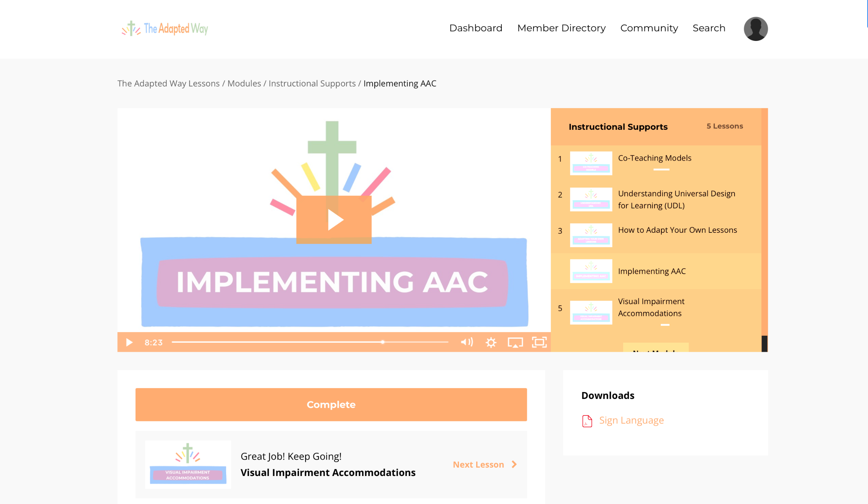Enter fullscreen with the fullscreen icon
Screen dimensions: 868x504
tap(539, 342)
